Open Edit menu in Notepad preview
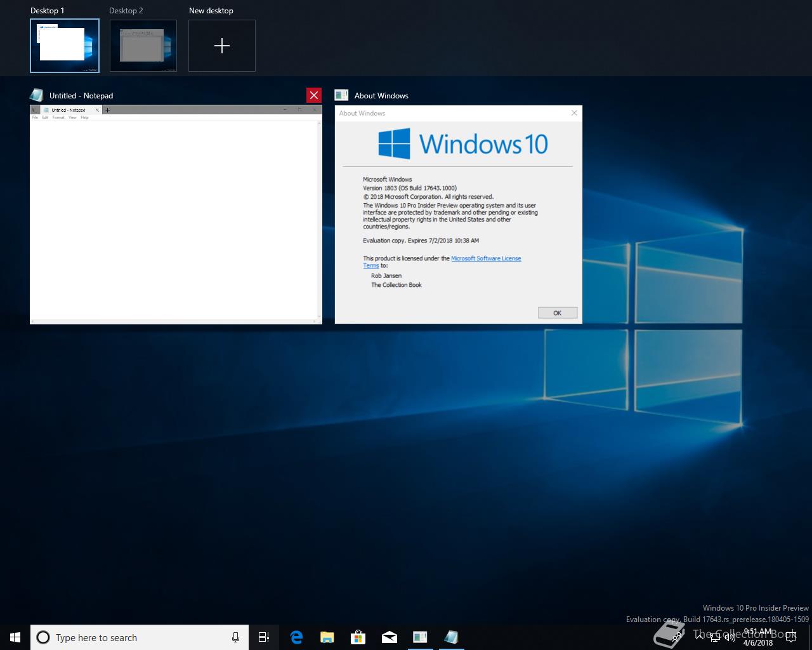This screenshot has height=650, width=812. [x=45, y=117]
